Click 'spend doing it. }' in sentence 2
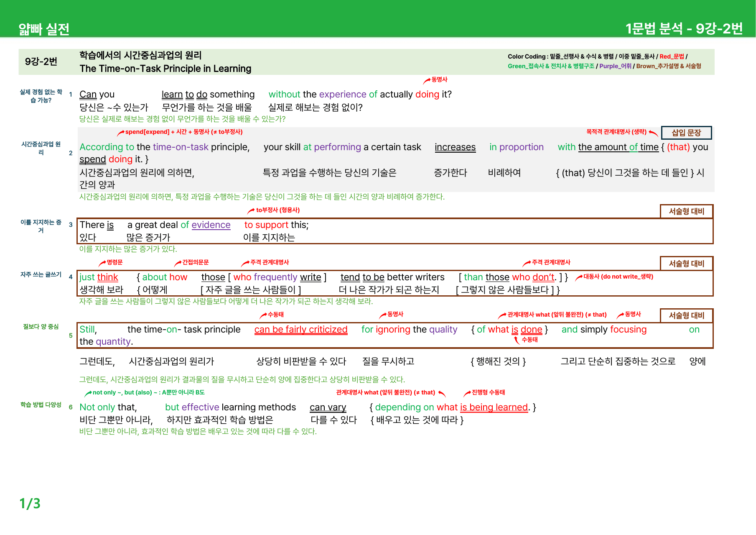This screenshot has height=535, width=756. tap(114, 159)
